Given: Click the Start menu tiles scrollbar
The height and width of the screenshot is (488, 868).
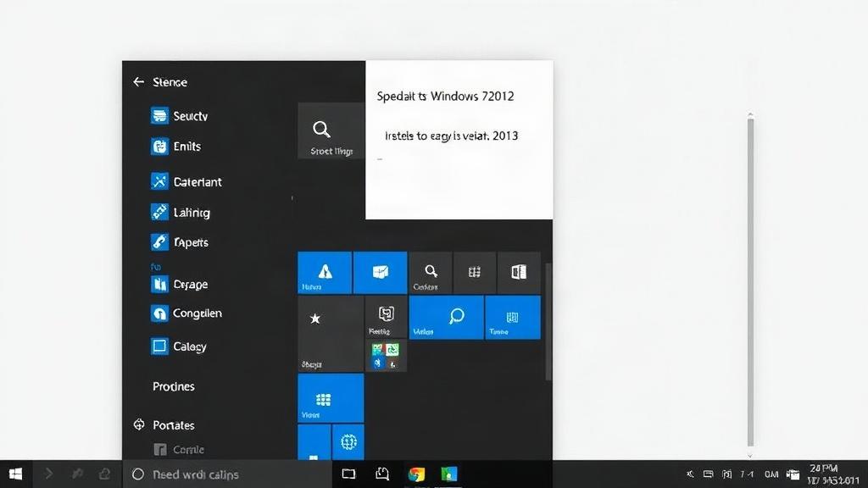Looking at the screenshot, I should 548,321.
